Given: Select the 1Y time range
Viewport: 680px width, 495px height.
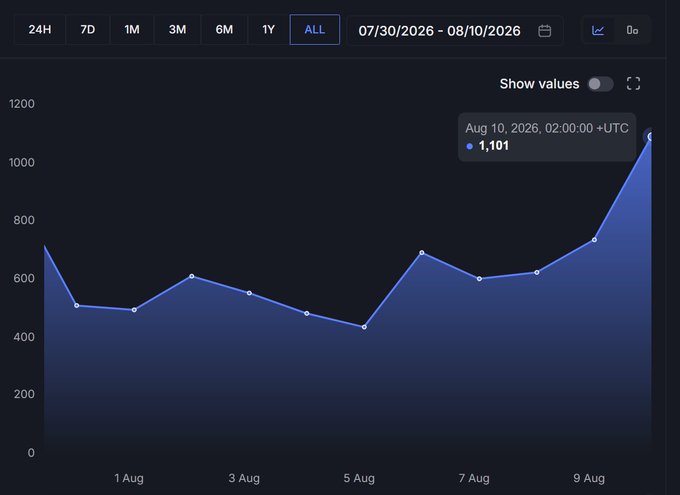Looking at the screenshot, I should 268,30.
